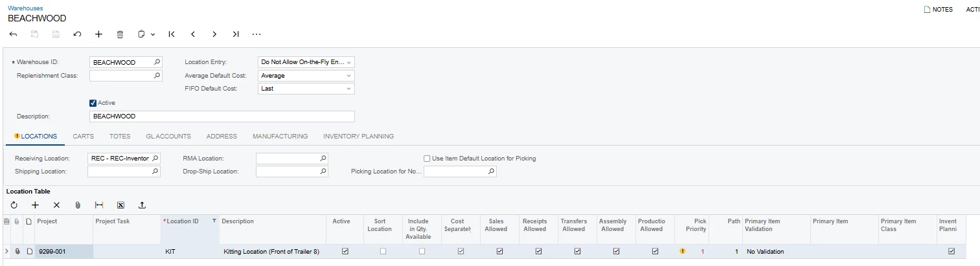
Task: Open Picking Location lookup magnifier
Action: tap(492, 172)
